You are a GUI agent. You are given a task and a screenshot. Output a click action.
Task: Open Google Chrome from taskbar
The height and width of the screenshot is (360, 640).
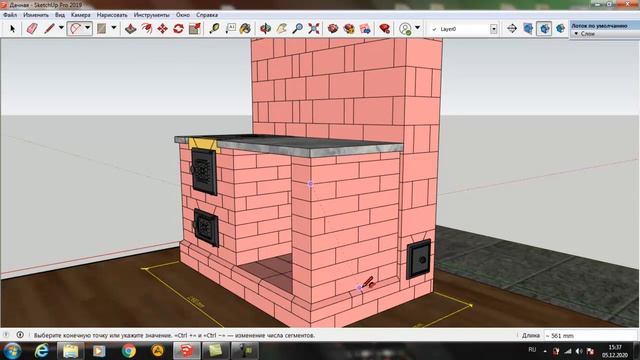click(x=129, y=351)
